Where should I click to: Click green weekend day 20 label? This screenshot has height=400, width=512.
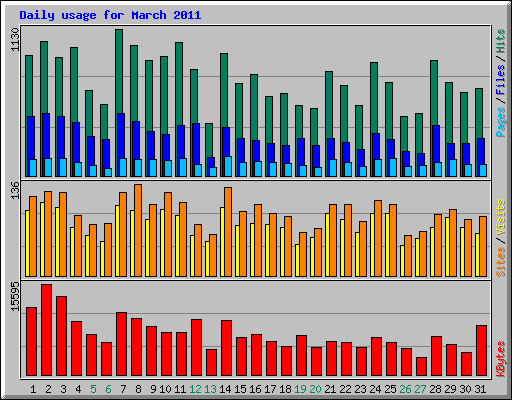(315, 389)
